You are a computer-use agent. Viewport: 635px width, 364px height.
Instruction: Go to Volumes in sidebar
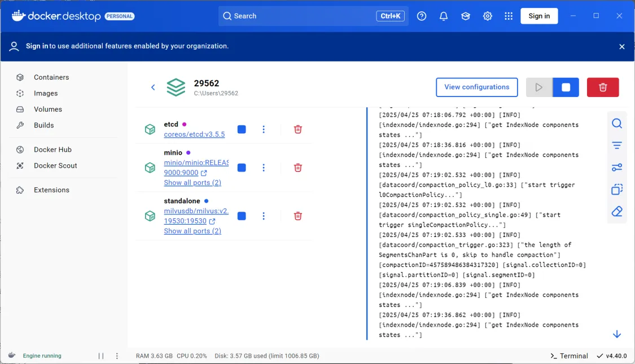pos(48,109)
